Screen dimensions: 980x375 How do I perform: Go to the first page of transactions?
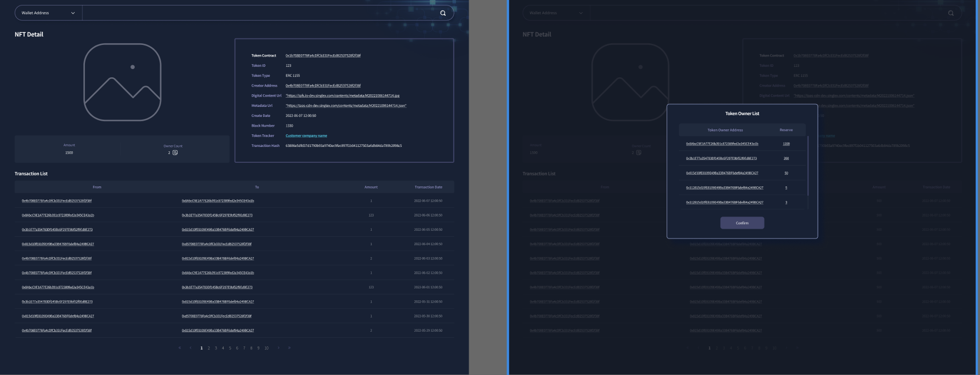tap(179, 348)
